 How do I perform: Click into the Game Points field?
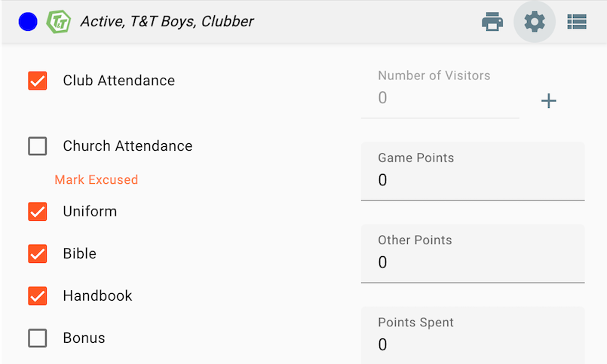click(x=473, y=180)
